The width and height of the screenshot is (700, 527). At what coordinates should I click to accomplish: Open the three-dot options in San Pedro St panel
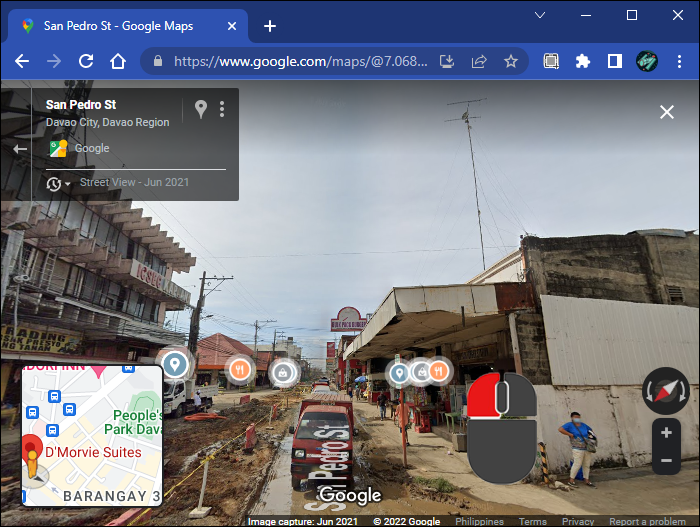pos(222,109)
